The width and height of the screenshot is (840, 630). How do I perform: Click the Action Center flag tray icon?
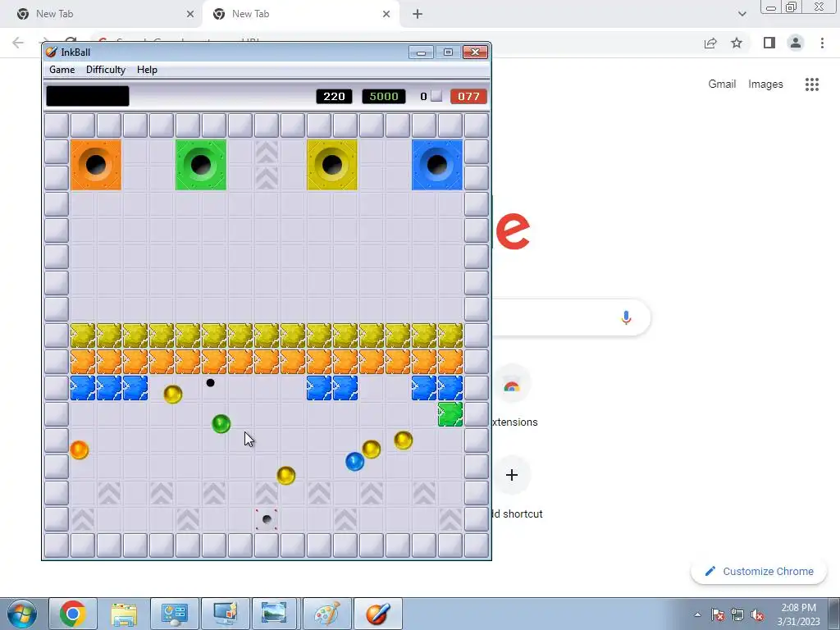click(x=717, y=614)
